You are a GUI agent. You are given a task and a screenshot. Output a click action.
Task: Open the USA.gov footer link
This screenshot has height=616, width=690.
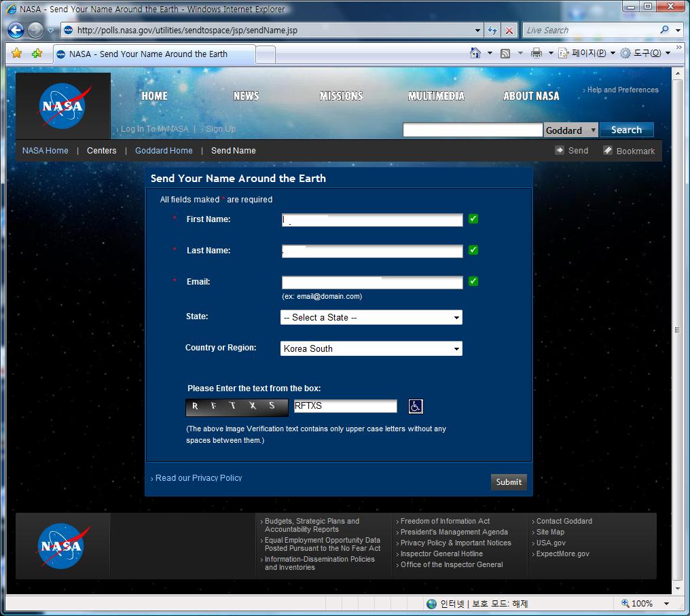551,543
